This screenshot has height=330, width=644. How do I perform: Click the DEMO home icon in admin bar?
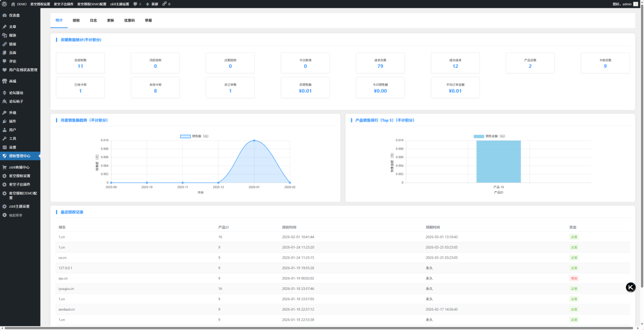13,4
